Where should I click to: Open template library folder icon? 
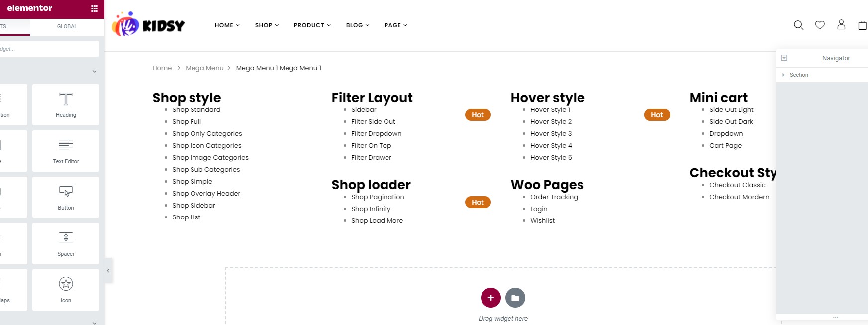click(515, 298)
